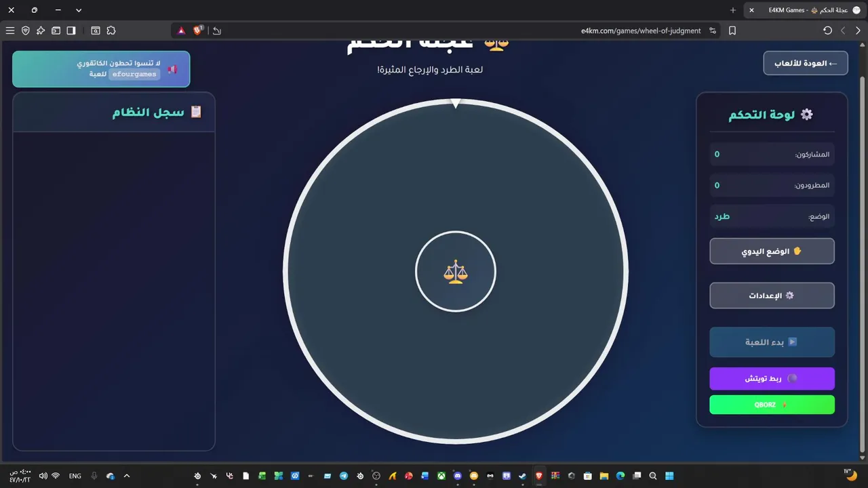The image size is (868, 488).
Task: Expand the hidden system tray icons chevron
Action: pyautogui.click(x=127, y=476)
